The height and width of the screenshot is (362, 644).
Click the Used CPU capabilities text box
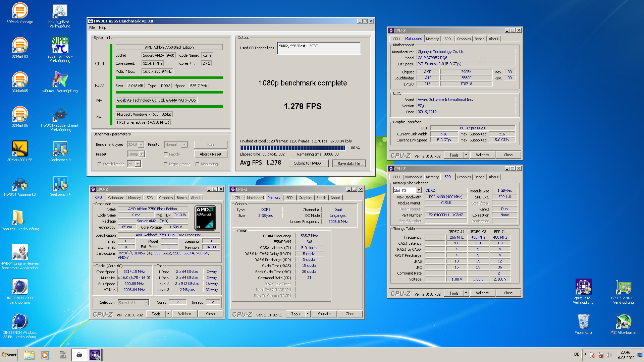point(319,48)
